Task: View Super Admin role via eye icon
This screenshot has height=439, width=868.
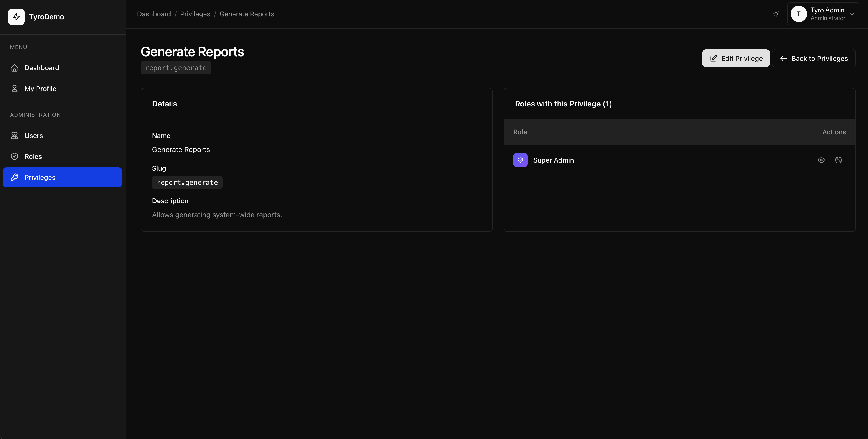Action: (821, 160)
